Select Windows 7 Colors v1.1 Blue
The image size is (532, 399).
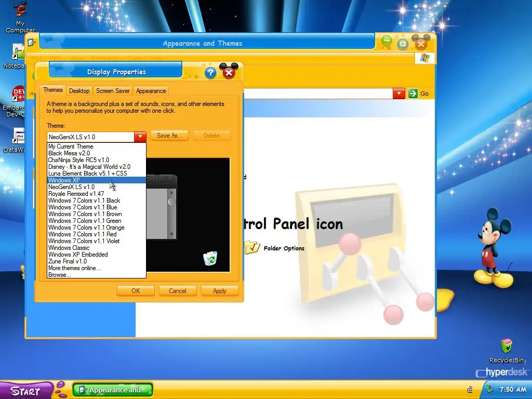97,207
